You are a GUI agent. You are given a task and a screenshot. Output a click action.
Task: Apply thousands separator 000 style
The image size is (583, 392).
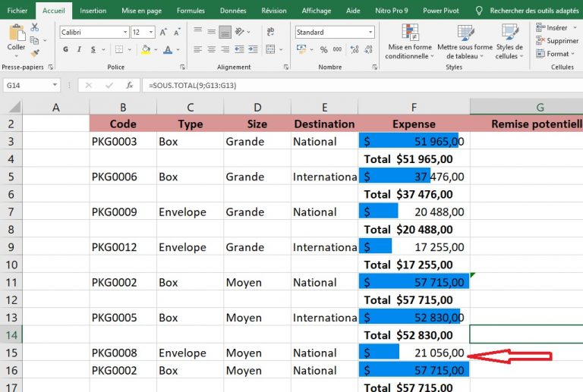point(337,49)
